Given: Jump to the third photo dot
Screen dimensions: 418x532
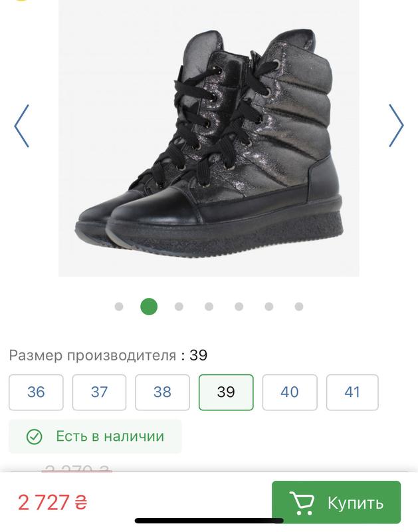Looking at the screenshot, I should coord(179,307).
